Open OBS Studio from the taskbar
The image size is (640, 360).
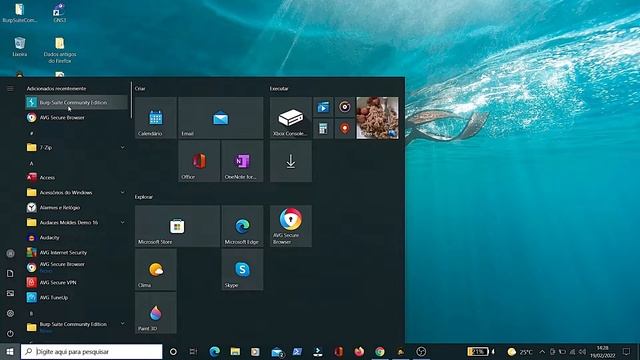point(421,351)
